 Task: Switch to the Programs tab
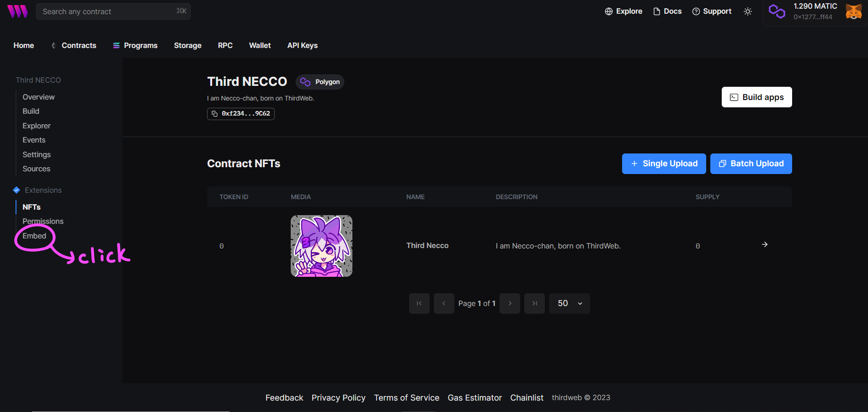(x=135, y=46)
